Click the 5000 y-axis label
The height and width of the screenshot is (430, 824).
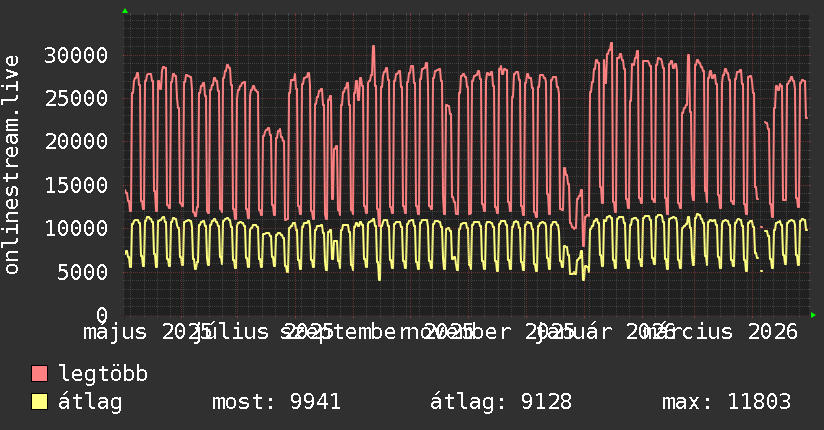pos(83,272)
